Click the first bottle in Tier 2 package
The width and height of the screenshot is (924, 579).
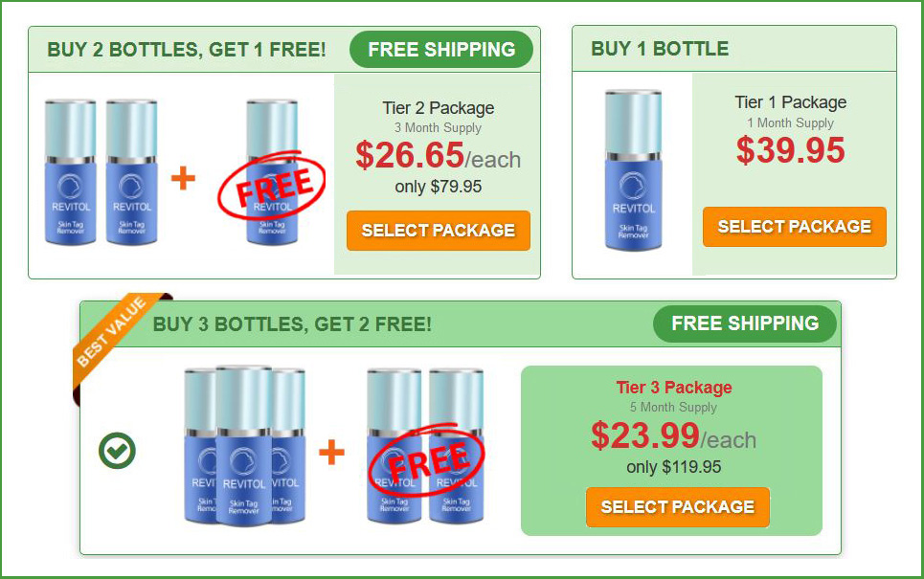click(x=71, y=172)
